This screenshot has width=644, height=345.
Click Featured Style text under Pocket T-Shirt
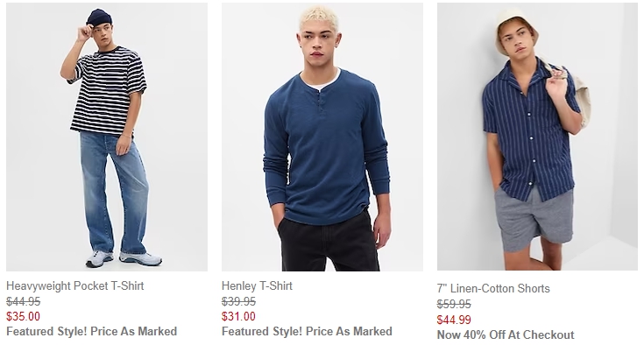coord(92,332)
